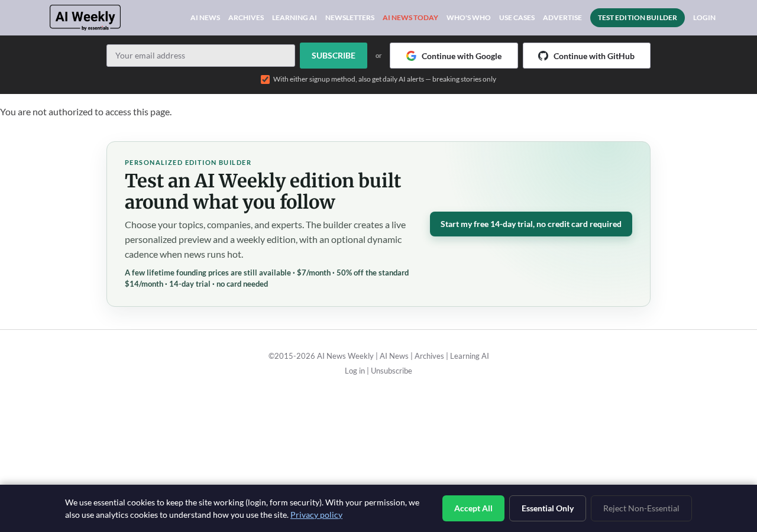The height and width of the screenshot is (532, 757).
Task: Click the Google logo icon
Action: click(x=411, y=56)
